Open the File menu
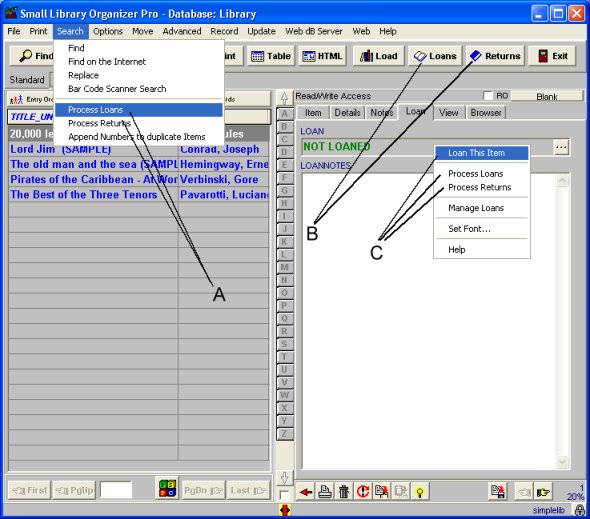 14,31
